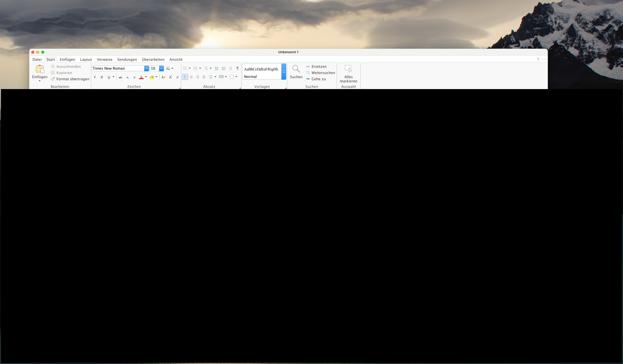Open borders dropdown arrow
This screenshot has height=364, width=623.
236,77
